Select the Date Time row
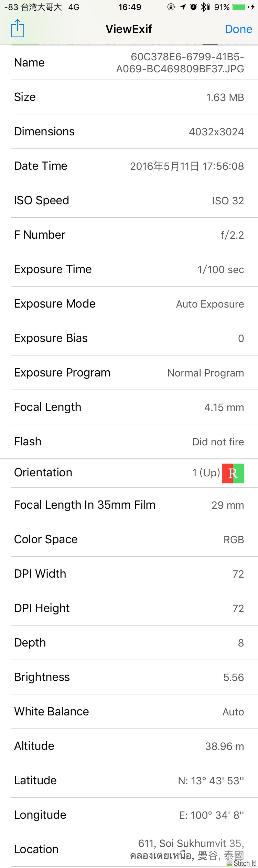The image size is (258, 868). (129, 166)
